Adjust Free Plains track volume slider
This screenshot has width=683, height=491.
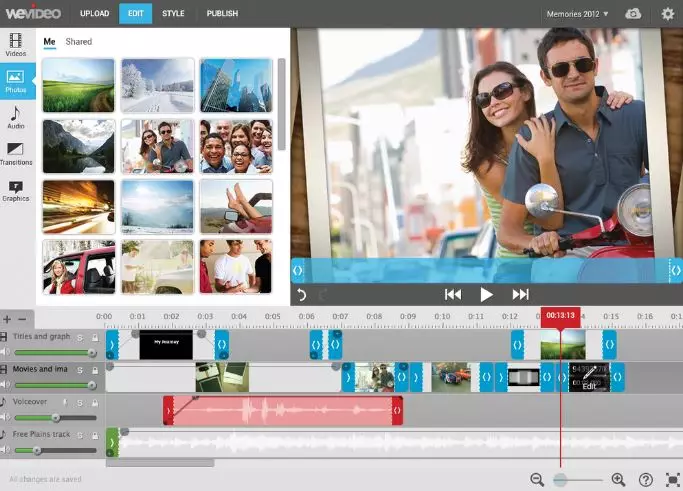click(x=55, y=450)
